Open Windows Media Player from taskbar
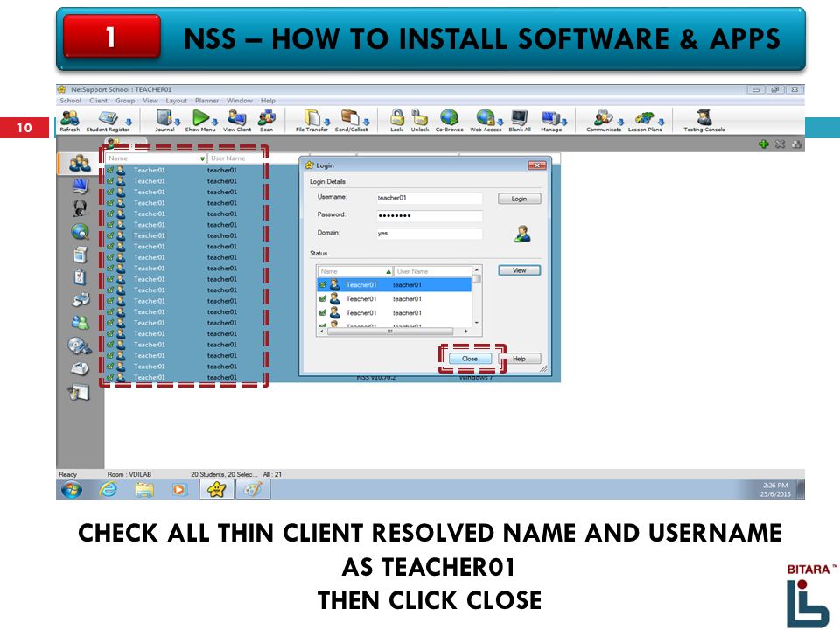The height and width of the screenshot is (630, 840). pos(179,489)
